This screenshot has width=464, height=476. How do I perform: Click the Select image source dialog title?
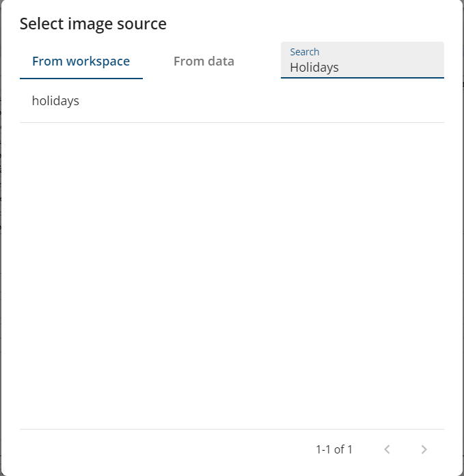(93, 24)
